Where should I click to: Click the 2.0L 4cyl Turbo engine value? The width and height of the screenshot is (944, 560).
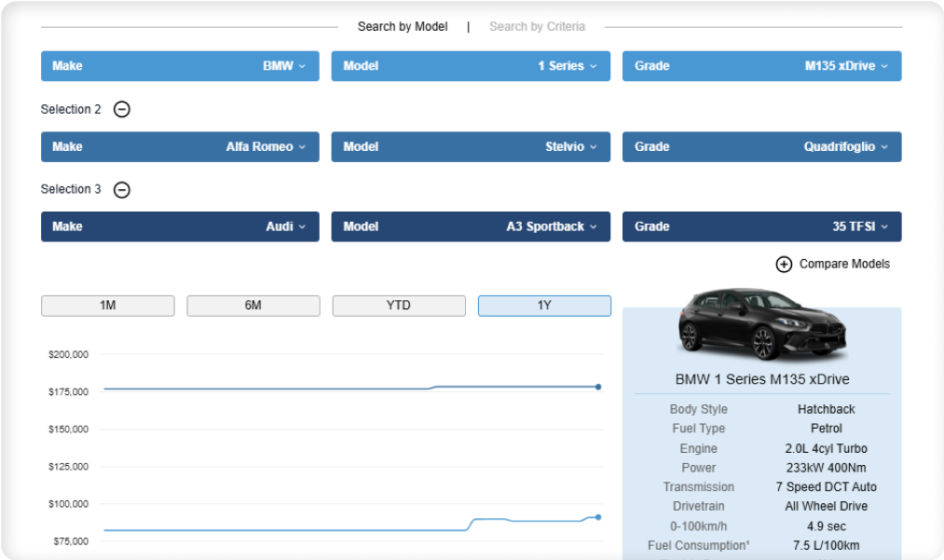pos(826,448)
